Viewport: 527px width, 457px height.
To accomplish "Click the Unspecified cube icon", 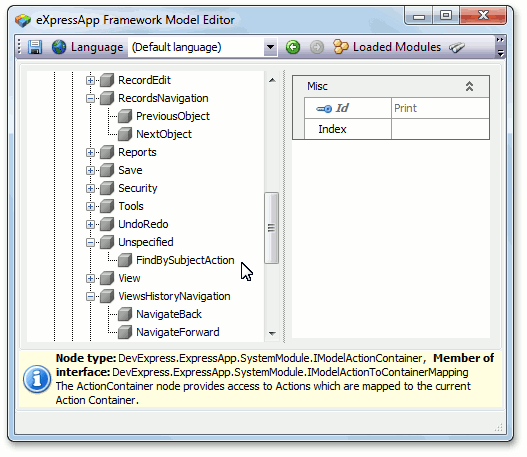I will (107, 242).
